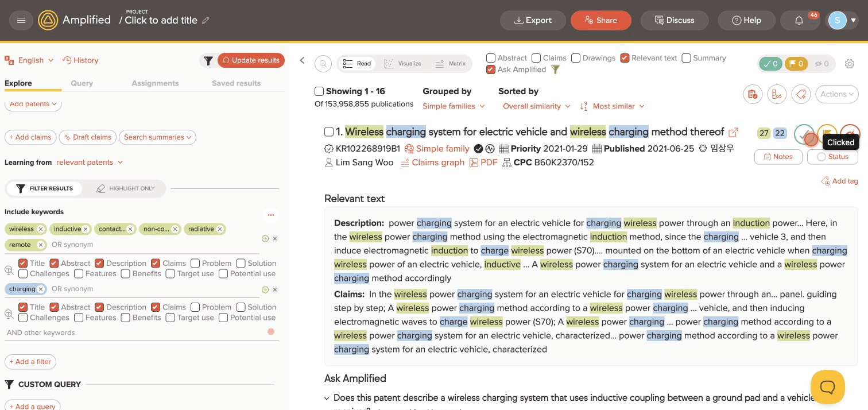Open the Saved results tab

(x=236, y=83)
